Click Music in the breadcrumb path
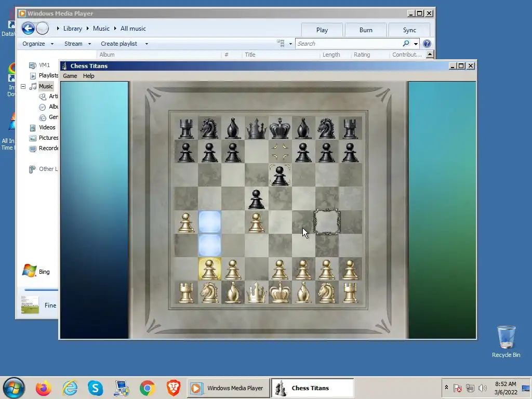 click(101, 29)
